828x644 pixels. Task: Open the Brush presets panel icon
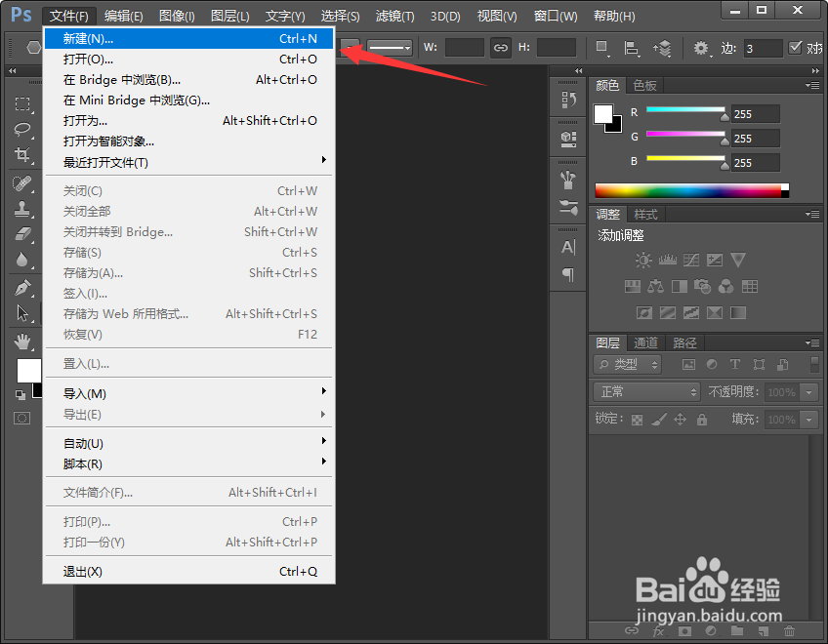(x=568, y=181)
